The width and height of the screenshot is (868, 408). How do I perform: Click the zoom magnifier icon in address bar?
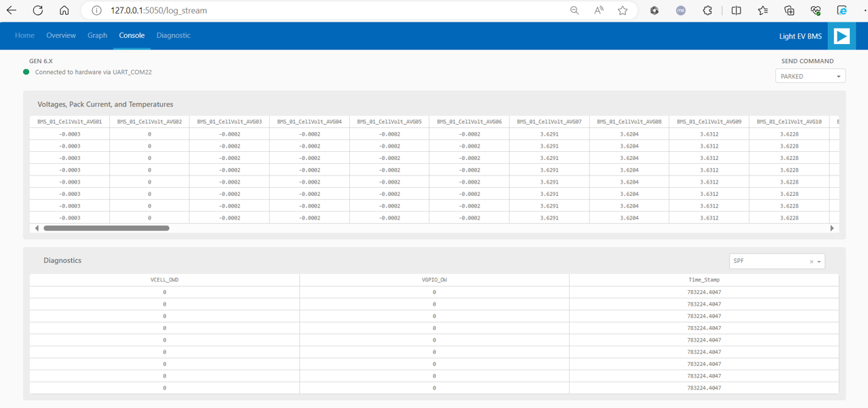tap(574, 10)
